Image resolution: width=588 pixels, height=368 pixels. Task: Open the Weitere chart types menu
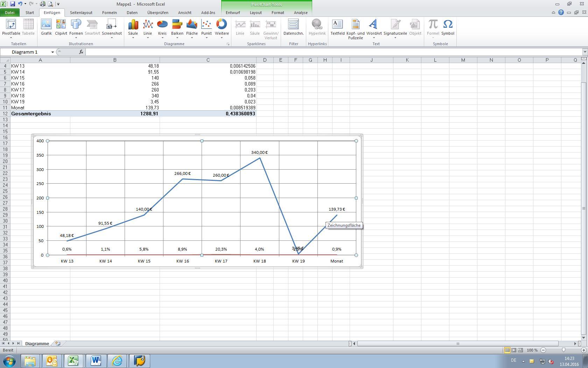[x=222, y=28]
